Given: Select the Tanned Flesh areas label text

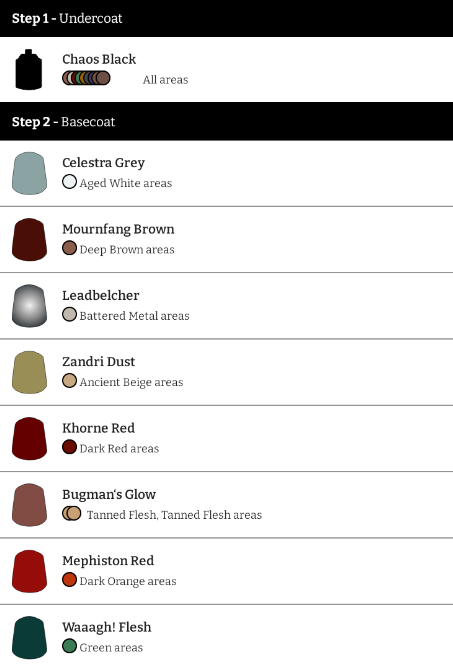Looking at the screenshot, I should pyautogui.click(x=174, y=515).
